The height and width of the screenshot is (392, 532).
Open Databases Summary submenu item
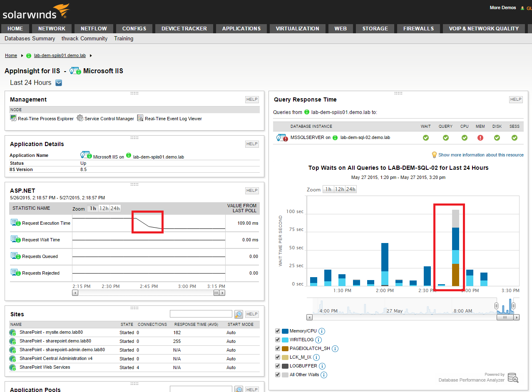click(30, 38)
